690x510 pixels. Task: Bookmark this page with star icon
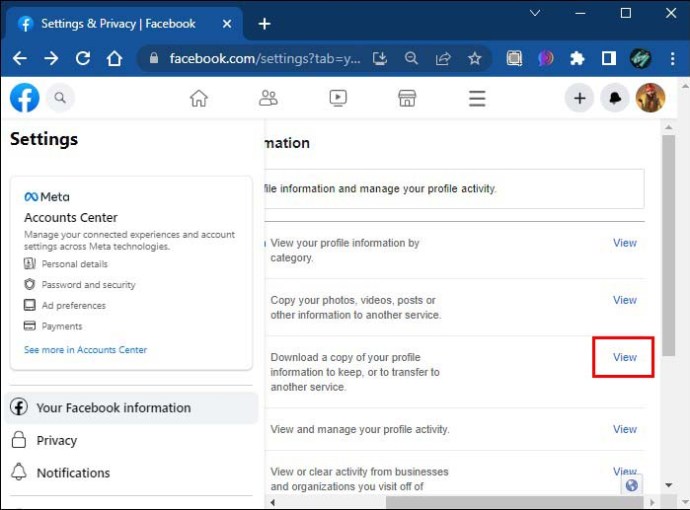(474, 58)
